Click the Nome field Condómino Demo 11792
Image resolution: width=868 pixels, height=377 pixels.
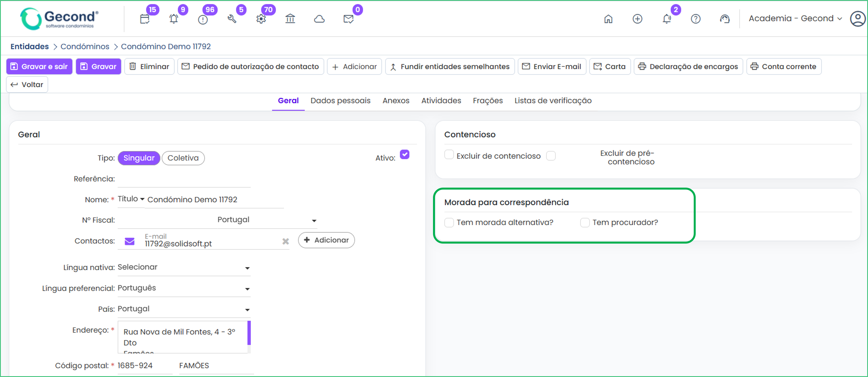pos(214,200)
